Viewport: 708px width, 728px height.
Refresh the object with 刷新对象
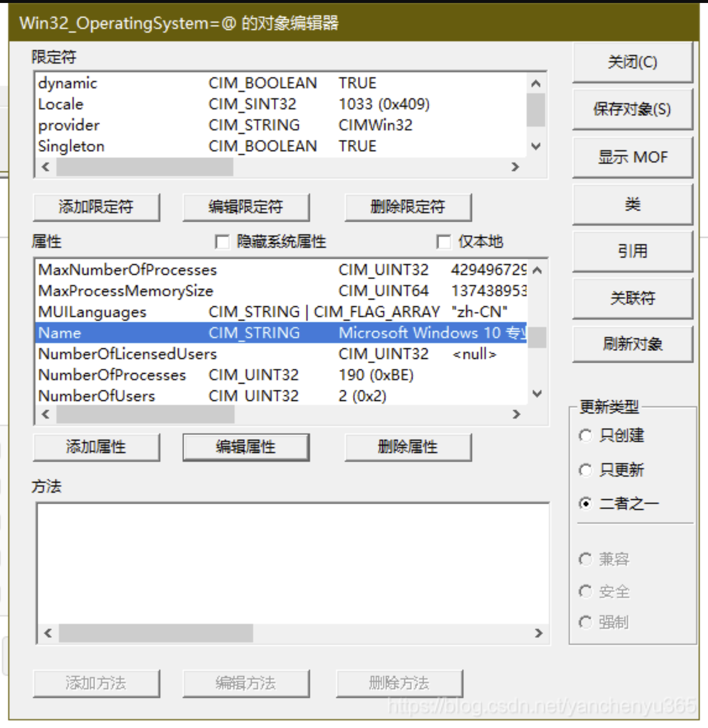coord(632,343)
